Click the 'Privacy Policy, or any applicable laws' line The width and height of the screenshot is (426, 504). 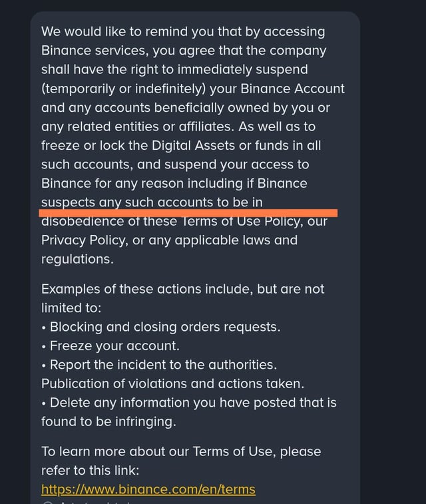pyautogui.click(x=169, y=240)
